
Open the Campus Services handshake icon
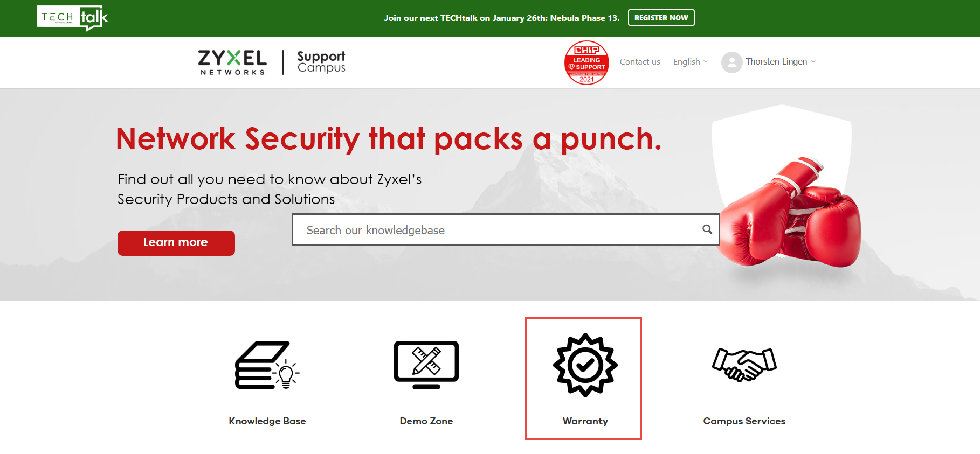click(x=744, y=365)
